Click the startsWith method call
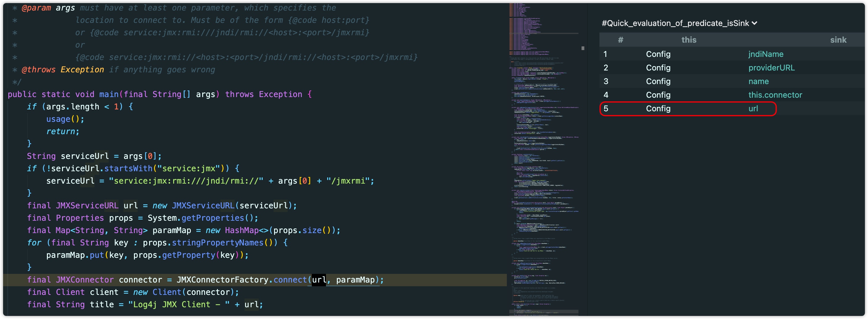This screenshot has height=319, width=868. (128, 168)
